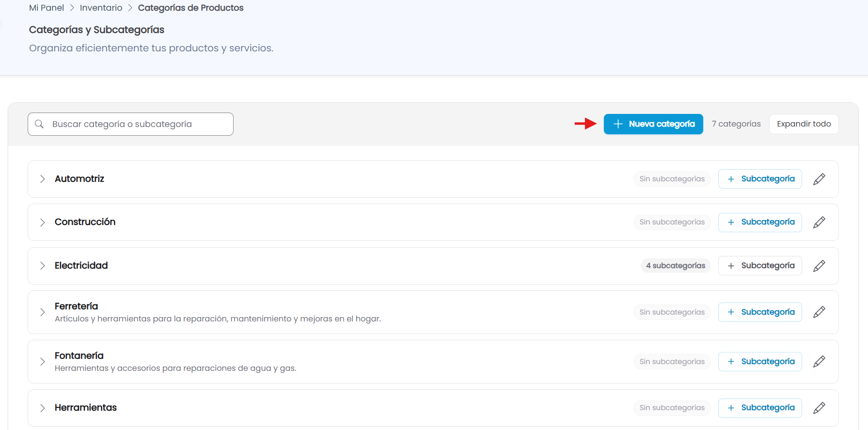Click the Ferretería description about 'mejoras en el hogar'
Image resolution: width=868 pixels, height=430 pixels.
[x=218, y=319]
